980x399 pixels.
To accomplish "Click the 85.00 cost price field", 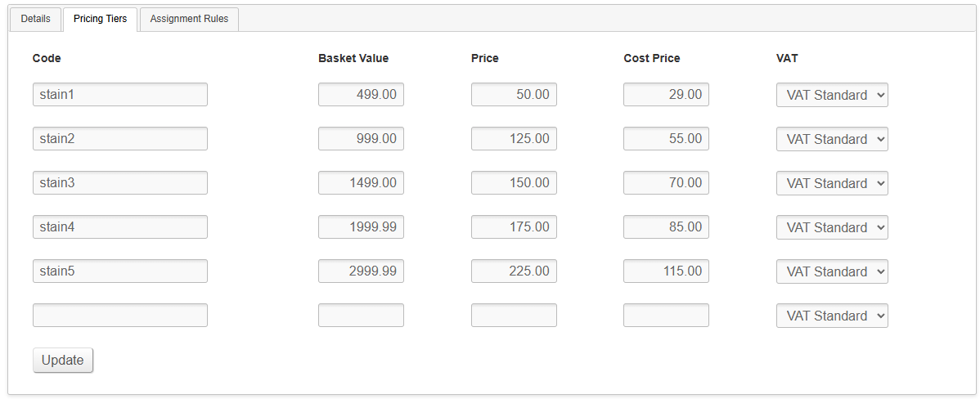I will (x=666, y=227).
